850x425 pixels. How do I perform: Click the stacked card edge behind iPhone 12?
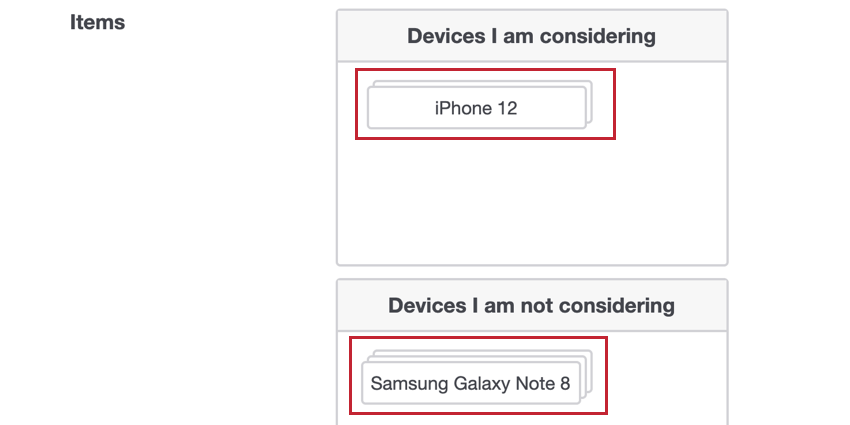tap(590, 101)
